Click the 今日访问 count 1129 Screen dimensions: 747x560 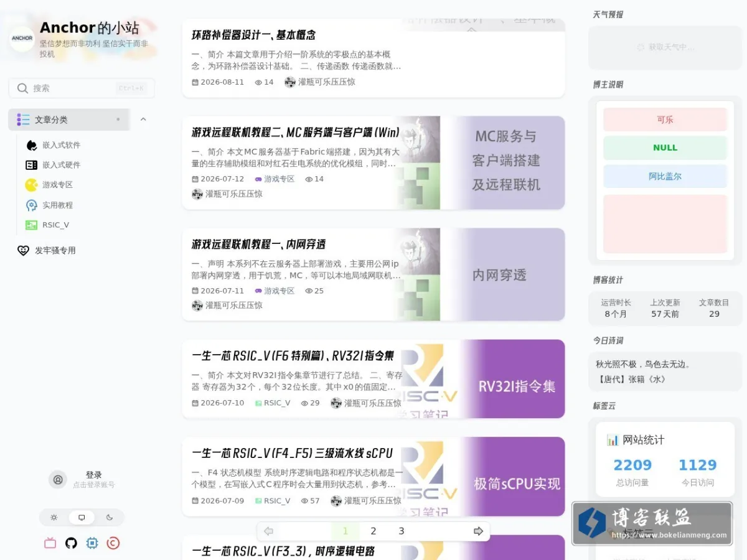(x=697, y=465)
